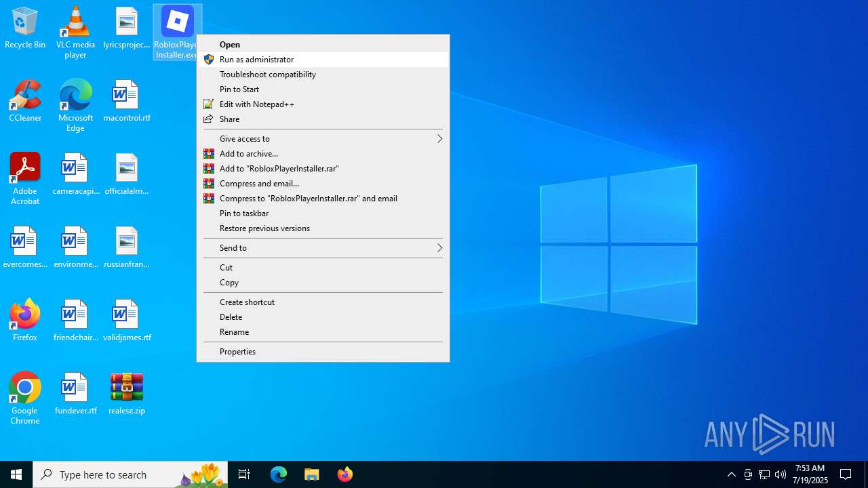
Task: Choose Pin to taskbar
Action: (323, 213)
